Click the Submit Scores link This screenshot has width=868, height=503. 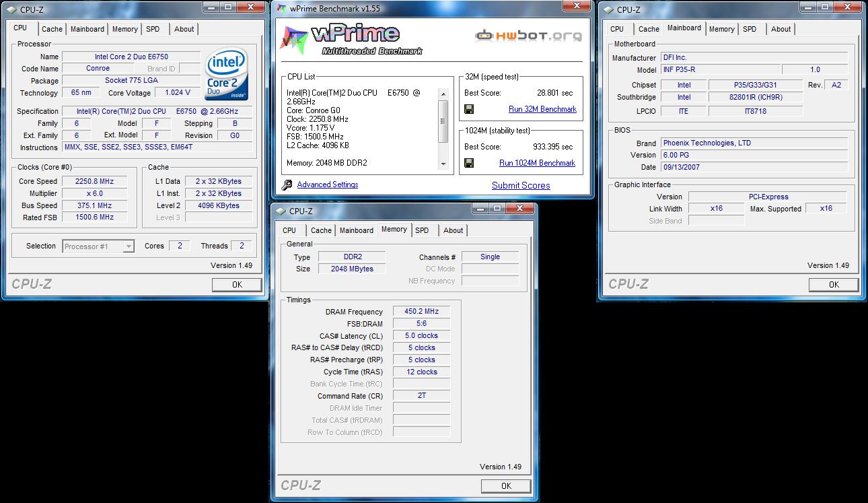tap(521, 185)
